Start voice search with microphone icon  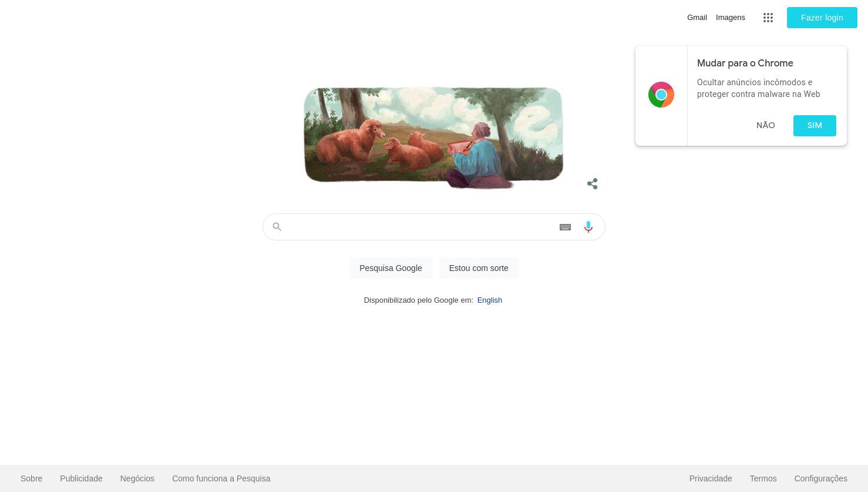pos(588,227)
